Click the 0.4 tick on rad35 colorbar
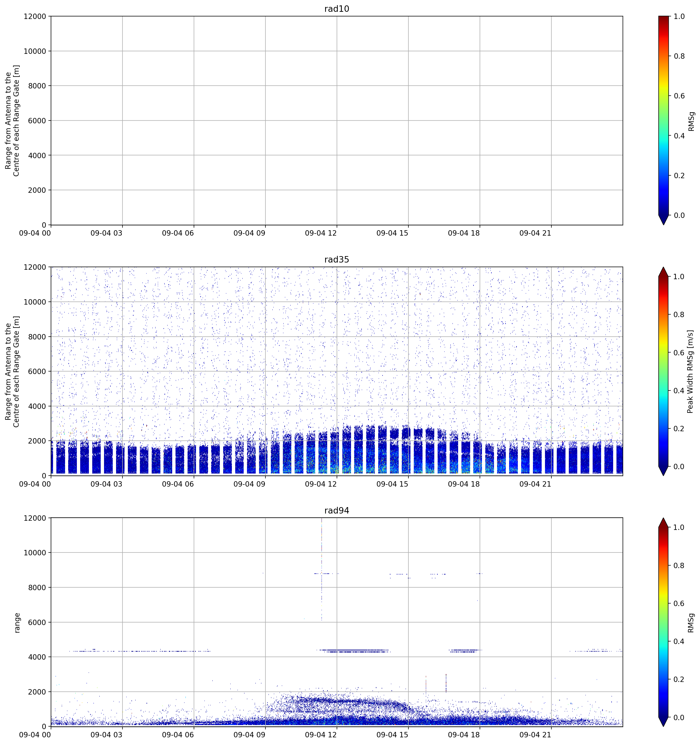 (x=679, y=390)
